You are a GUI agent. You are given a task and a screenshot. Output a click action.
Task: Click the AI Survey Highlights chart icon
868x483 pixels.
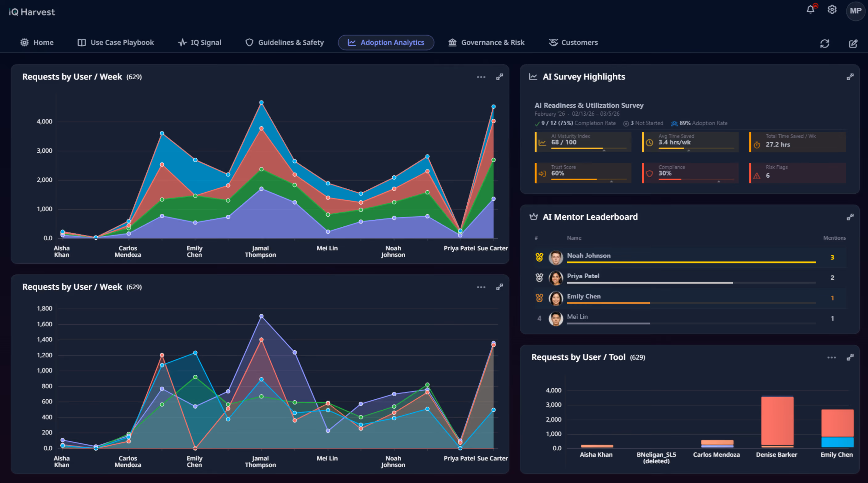(533, 77)
